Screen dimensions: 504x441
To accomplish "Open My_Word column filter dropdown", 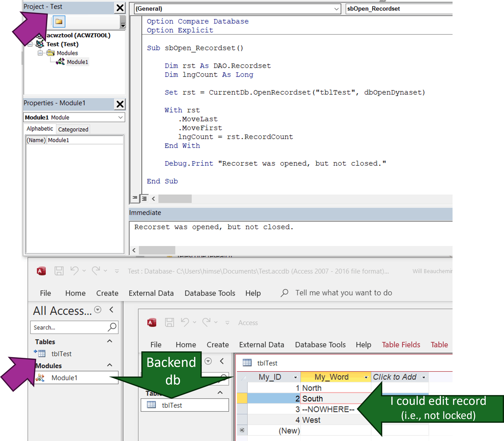I will (x=366, y=377).
